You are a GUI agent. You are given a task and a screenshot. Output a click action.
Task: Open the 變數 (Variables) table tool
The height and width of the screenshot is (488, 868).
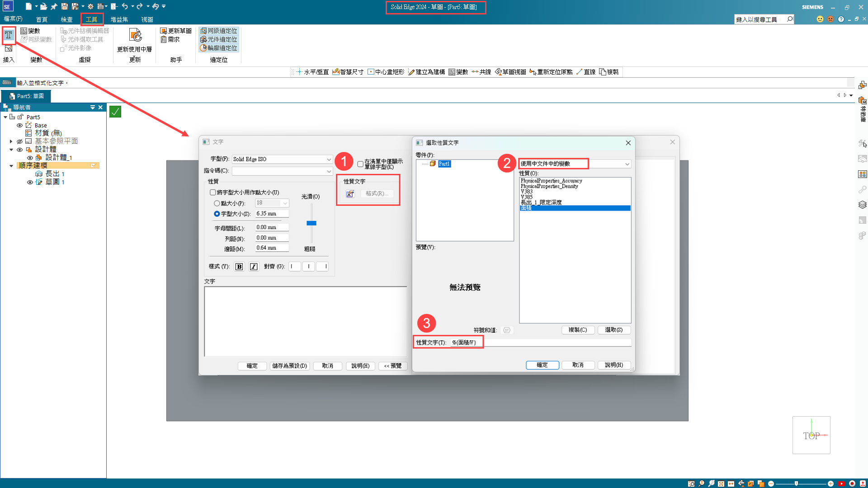pyautogui.click(x=30, y=31)
